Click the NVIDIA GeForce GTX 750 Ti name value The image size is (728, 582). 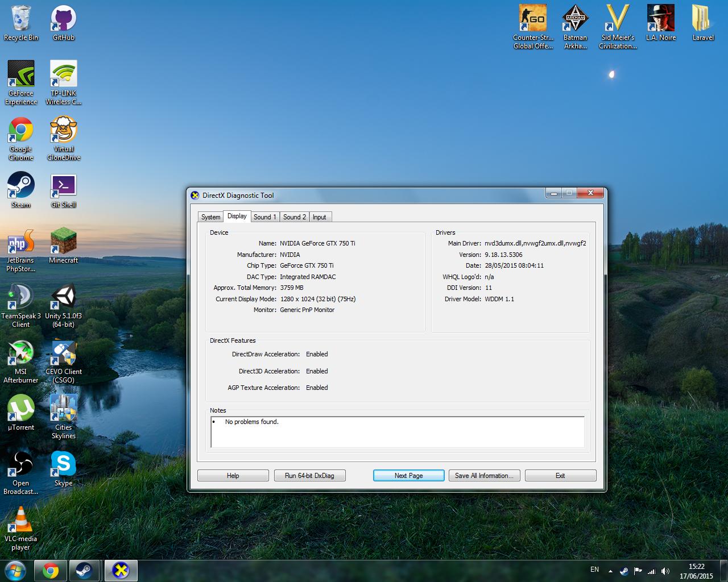coord(317,243)
